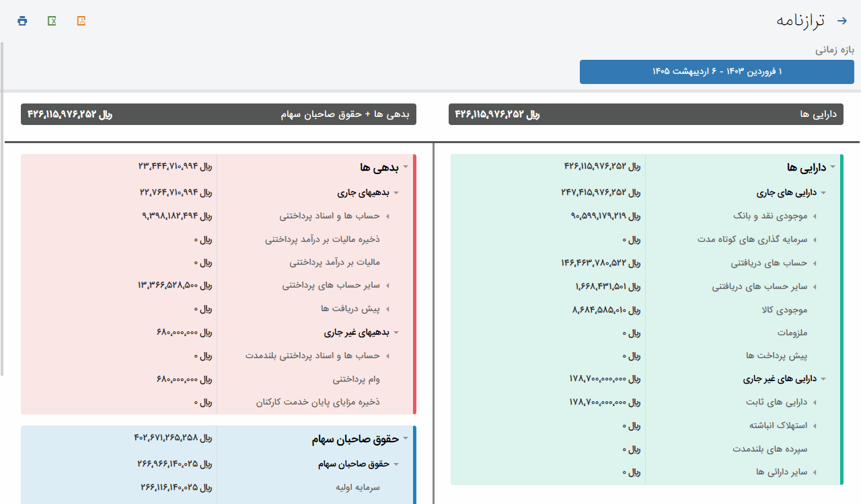Collapse the دارایی ها section
The image size is (861, 504).
pyautogui.click(x=832, y=167)
